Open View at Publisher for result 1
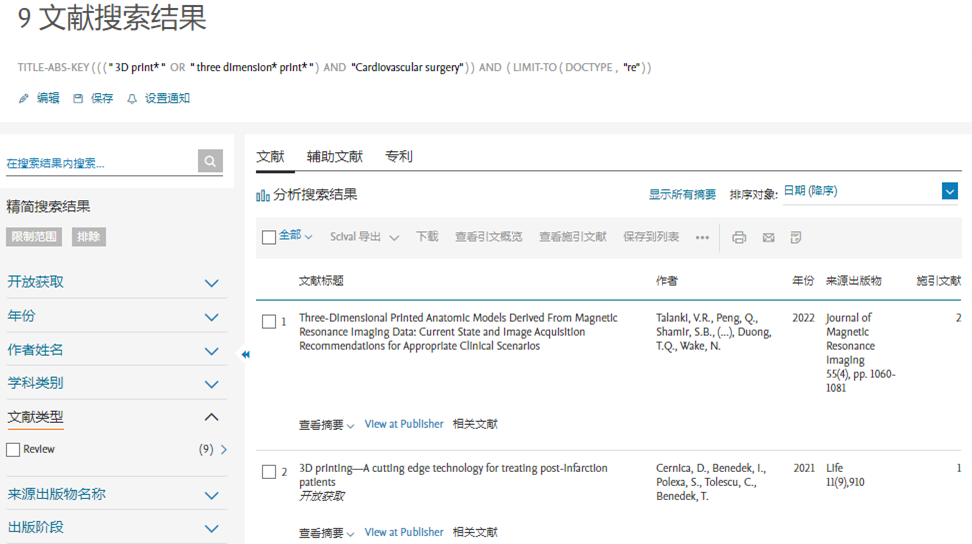The image size is (972, 544). point(403,424)
